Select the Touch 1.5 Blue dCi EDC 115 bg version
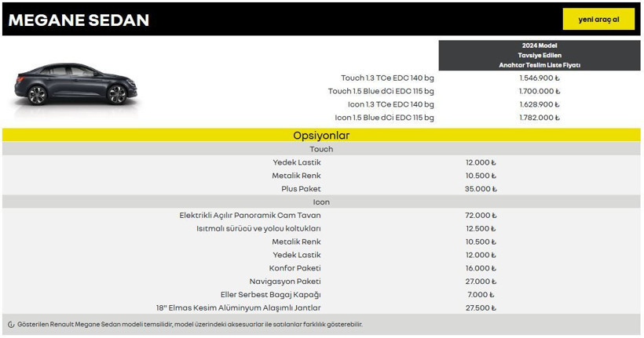Screen dimensions: 644x338 (x=381, y=92)
